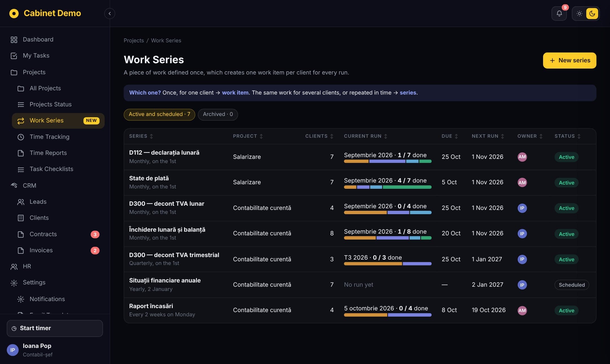Select Active and scheduled filter tab

point(159,115)
